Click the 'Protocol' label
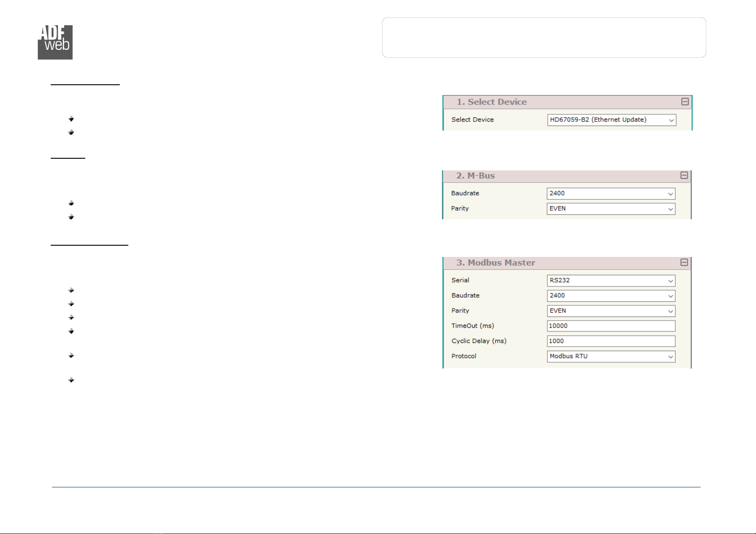The height and width of the screenshot is (534, 756). tap(464, 356)
